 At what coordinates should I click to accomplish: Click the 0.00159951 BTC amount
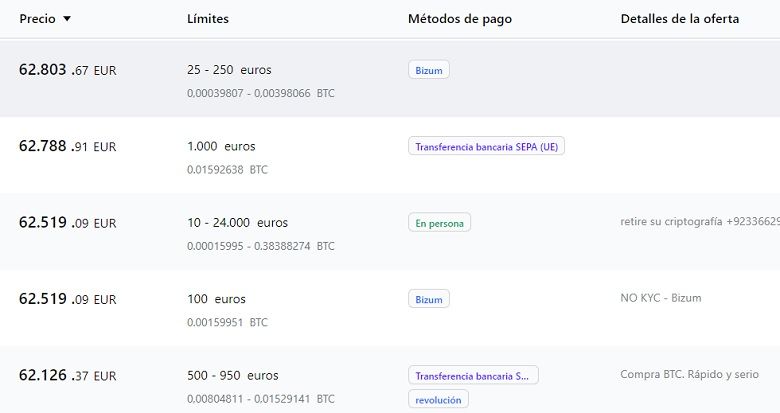227,322
